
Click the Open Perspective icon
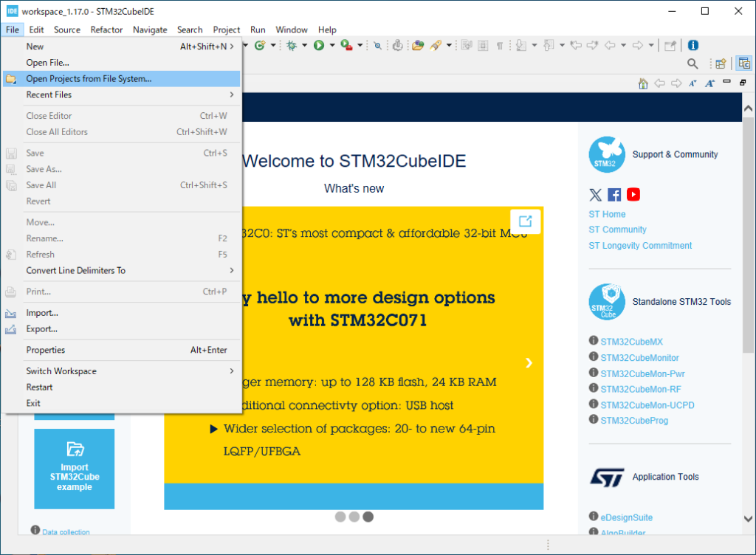[721, 63]
